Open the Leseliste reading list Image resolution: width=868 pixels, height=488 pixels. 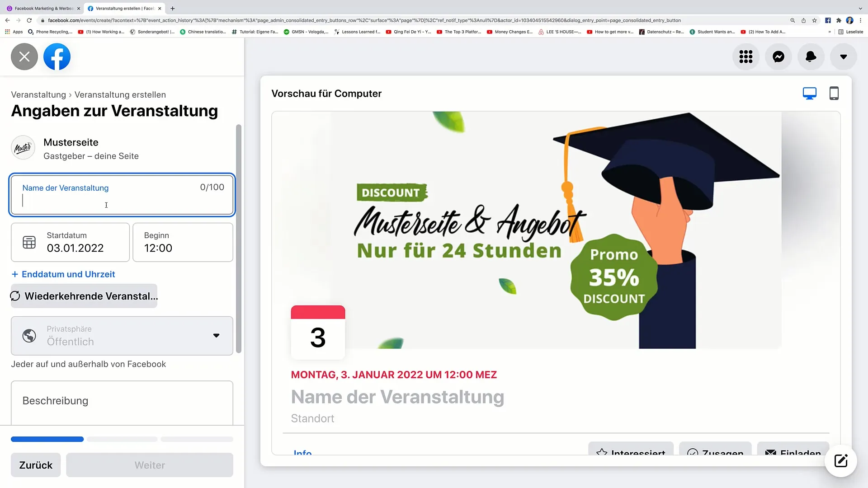[851, 32]
